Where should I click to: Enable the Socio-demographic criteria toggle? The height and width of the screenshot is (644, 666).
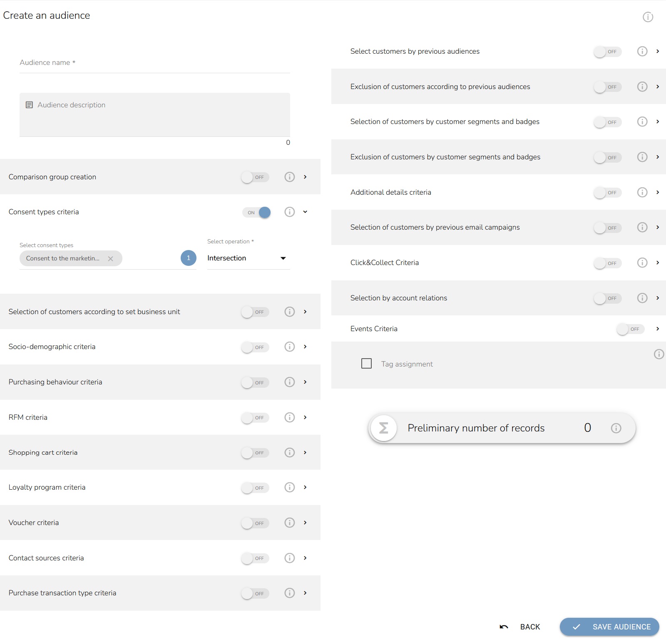255,347
